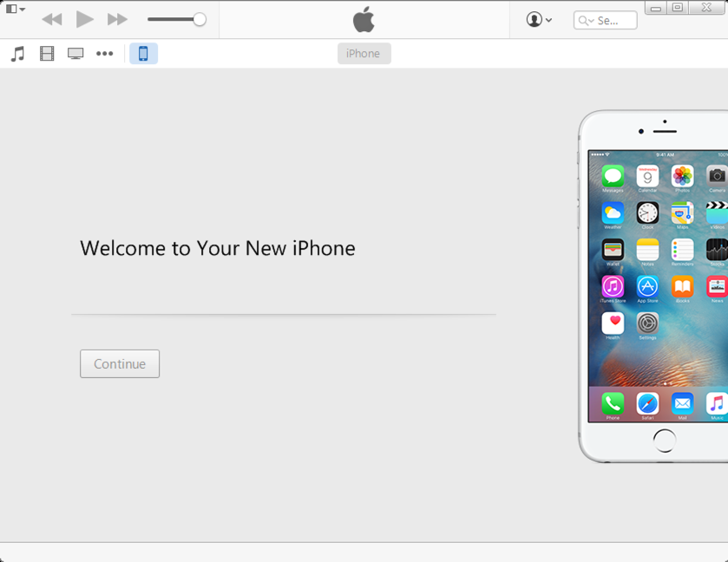728x562 pixels.
Task: Close the iTunes window
Action: 706,8
